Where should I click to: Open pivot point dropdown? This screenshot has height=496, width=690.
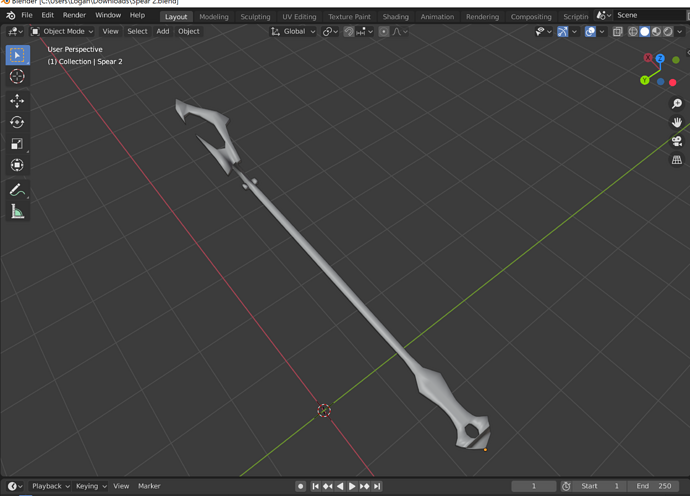pyautogui.click(x=330, y=32)
